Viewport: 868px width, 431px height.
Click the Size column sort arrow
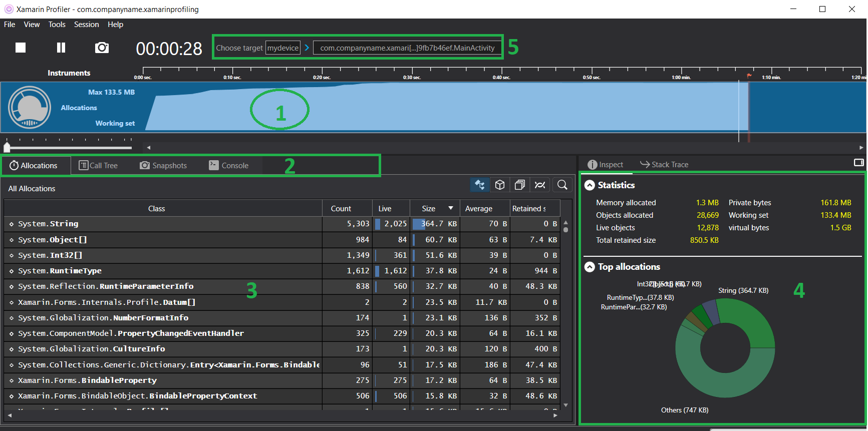point(451,208)
